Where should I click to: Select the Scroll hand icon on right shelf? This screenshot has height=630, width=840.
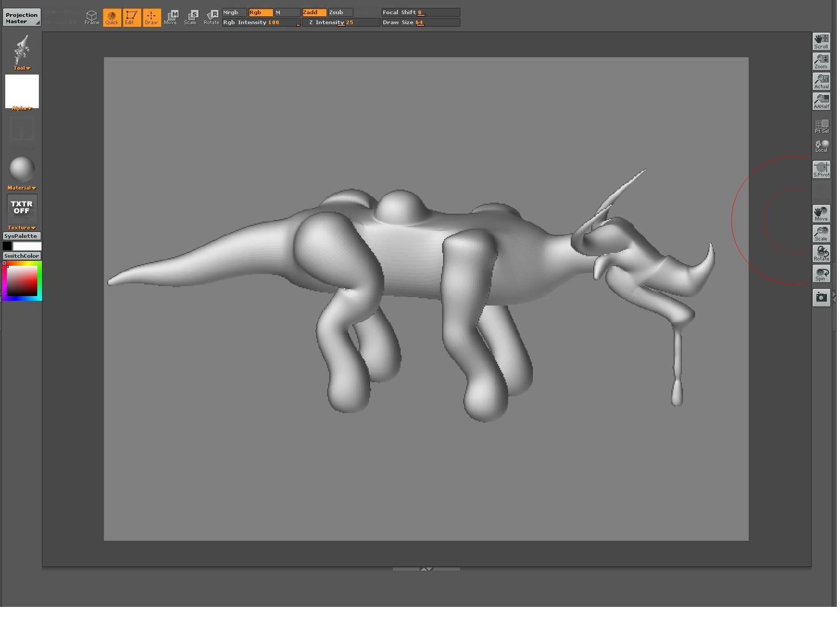[821, 41]
